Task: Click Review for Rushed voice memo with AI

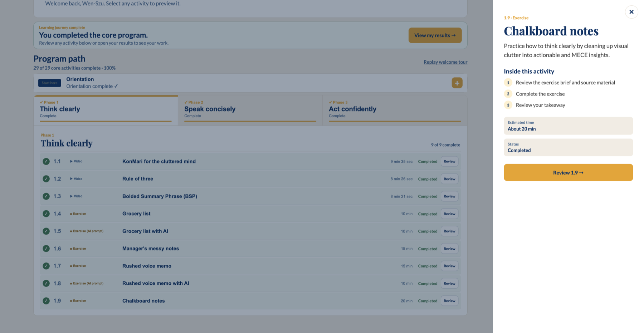Action: (x=449, y=283)
